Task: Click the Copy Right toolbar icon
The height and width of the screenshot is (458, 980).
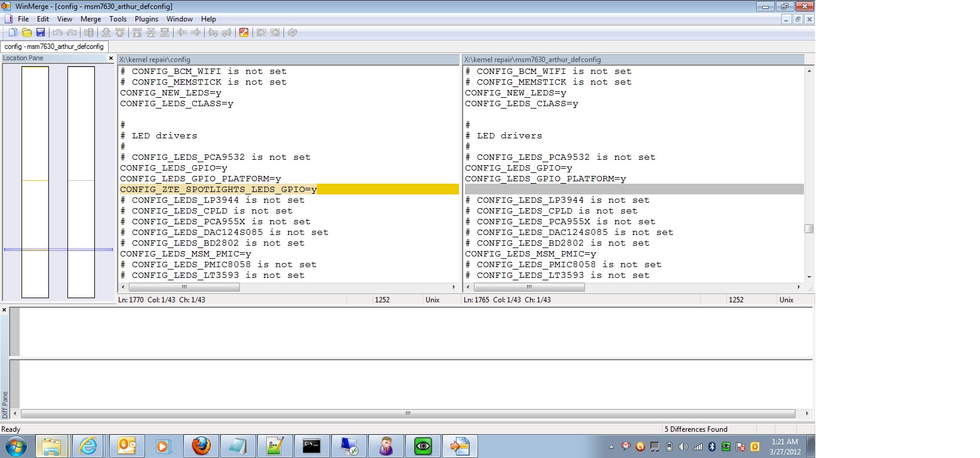Action: (182, 33)
